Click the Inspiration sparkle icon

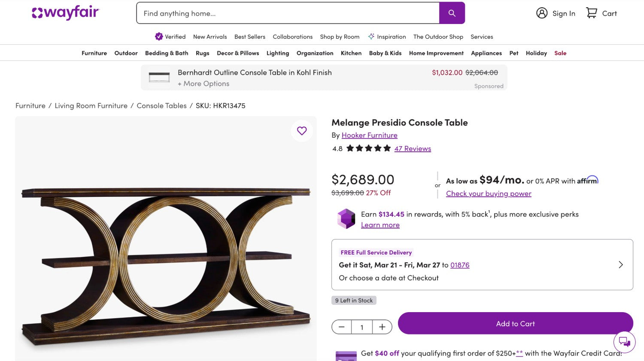[x=371, y=36]
